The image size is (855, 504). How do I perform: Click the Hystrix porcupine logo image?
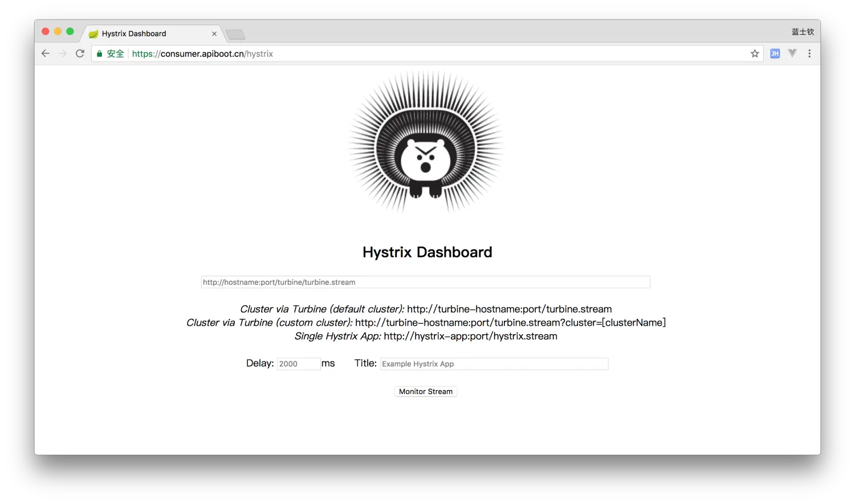[x=426, y=142]
